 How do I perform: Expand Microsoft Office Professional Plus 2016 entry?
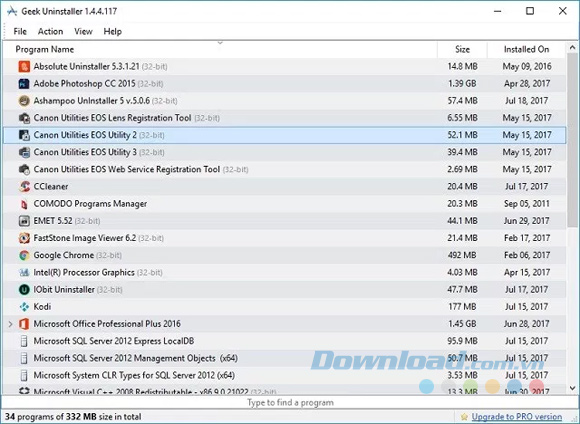pyautogui.click(x=10, y=324)
